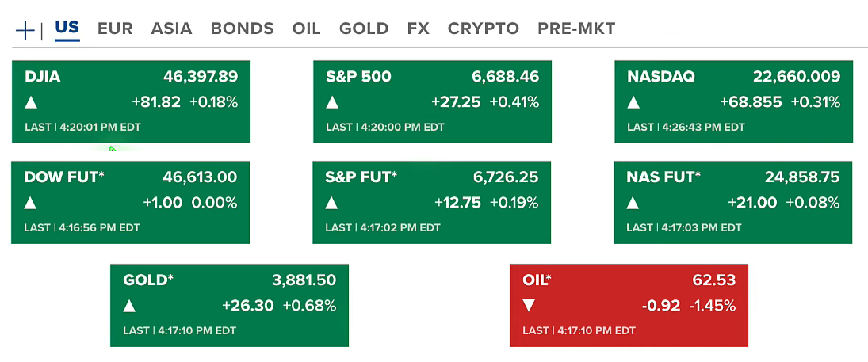Click the GOLD price 3,881.50
The width and height of the screenshot is (868, 362).
pos(304,280)
